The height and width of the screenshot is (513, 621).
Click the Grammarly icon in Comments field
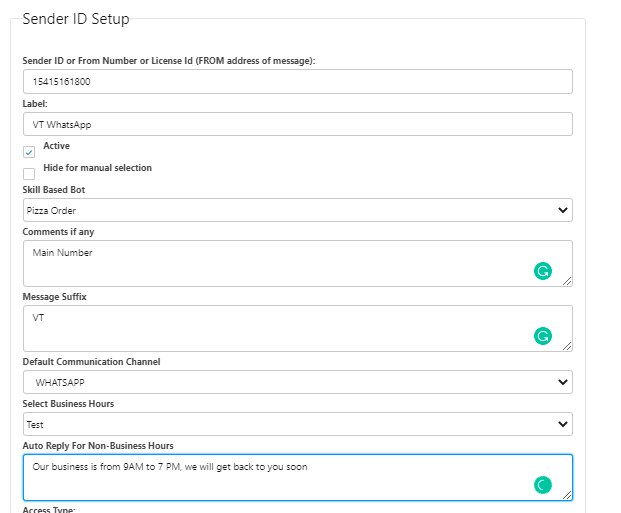(x=542, y=271)
